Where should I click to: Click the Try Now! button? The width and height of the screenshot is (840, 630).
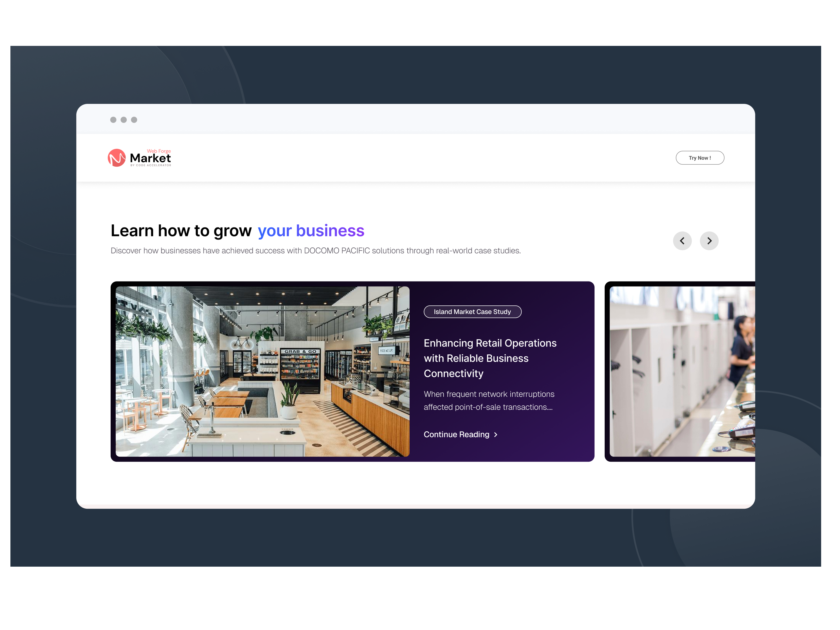click(x=700, y=158)
